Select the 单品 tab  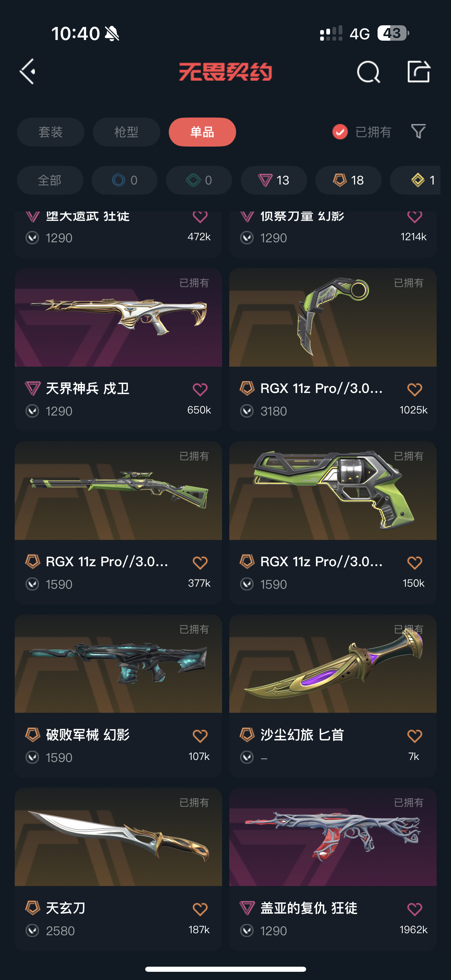coord(202,132)
